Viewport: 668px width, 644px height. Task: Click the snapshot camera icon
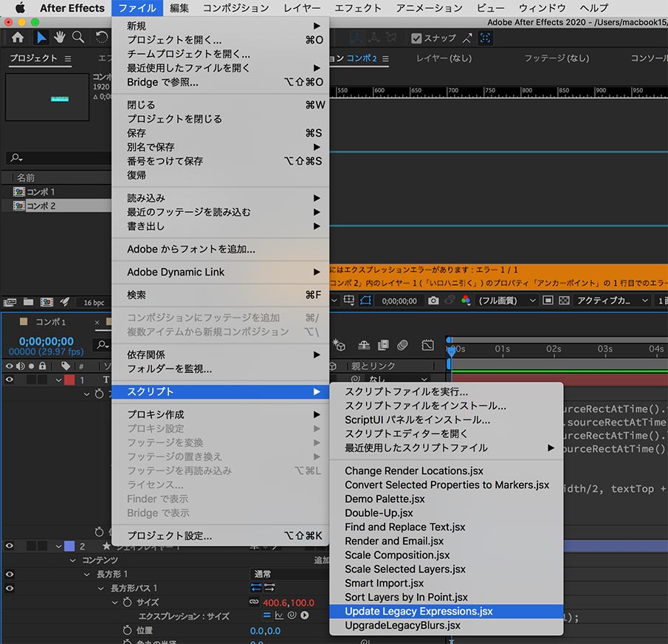[433, 301]
